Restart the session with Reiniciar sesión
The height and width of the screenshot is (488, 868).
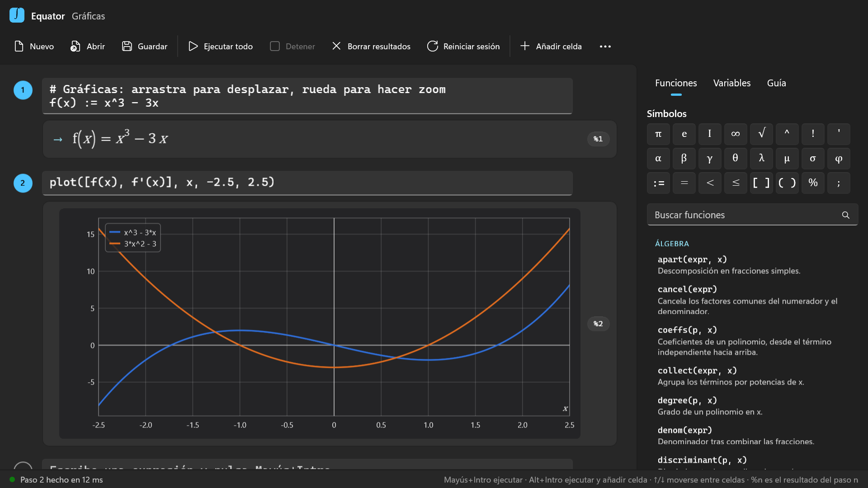pyautogui.click(x=463, y=46)
